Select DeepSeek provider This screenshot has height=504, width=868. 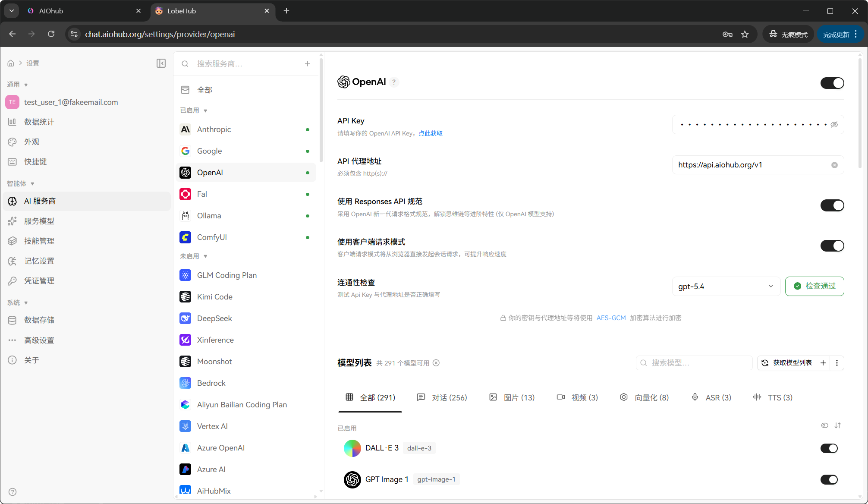tap(246, 318)
